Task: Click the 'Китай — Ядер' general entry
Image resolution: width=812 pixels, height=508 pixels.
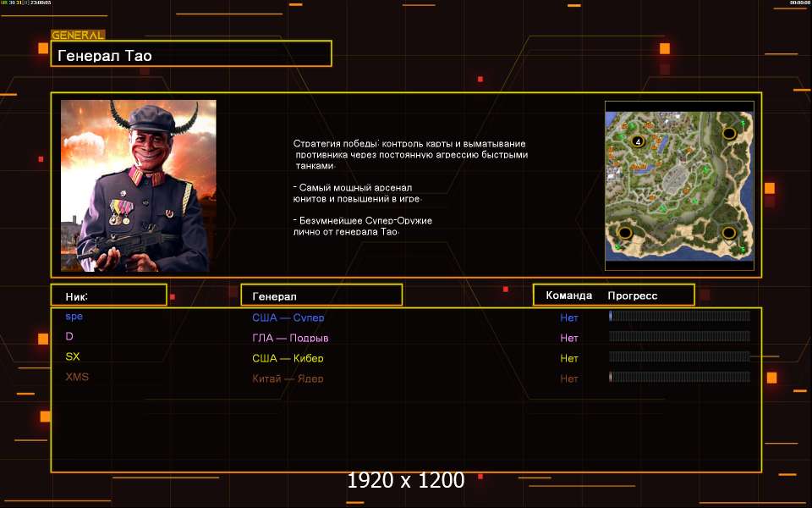Action: pyautogui.click(x=288, y=378)
